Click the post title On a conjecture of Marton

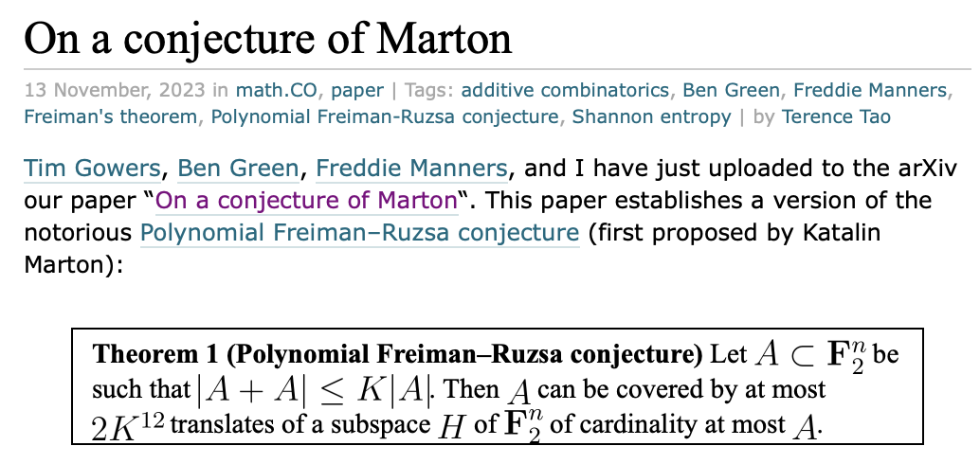point(267,37)
